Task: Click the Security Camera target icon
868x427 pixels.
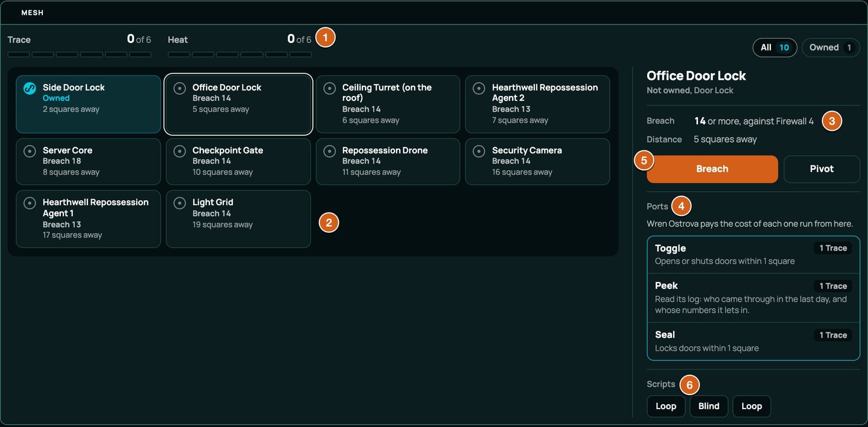Action: 479,151
